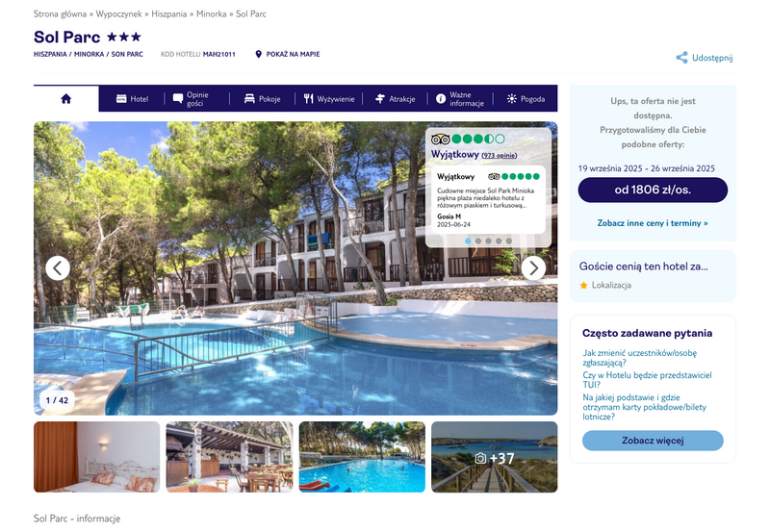Open the 973 opinie reviews link

(x=499, y=155)
